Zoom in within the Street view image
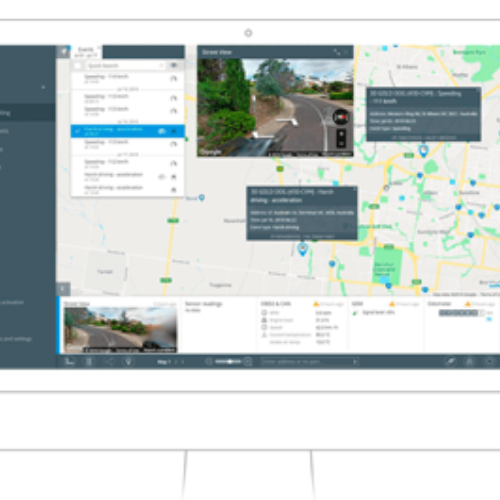This screenshot has height=500, width=500. click(x=341, y=134)
